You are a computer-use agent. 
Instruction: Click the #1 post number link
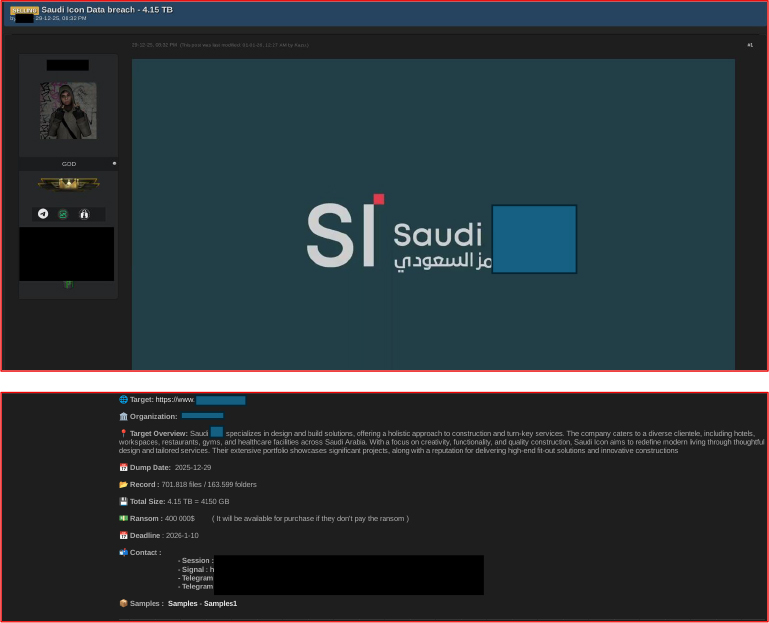click(750, 45)
